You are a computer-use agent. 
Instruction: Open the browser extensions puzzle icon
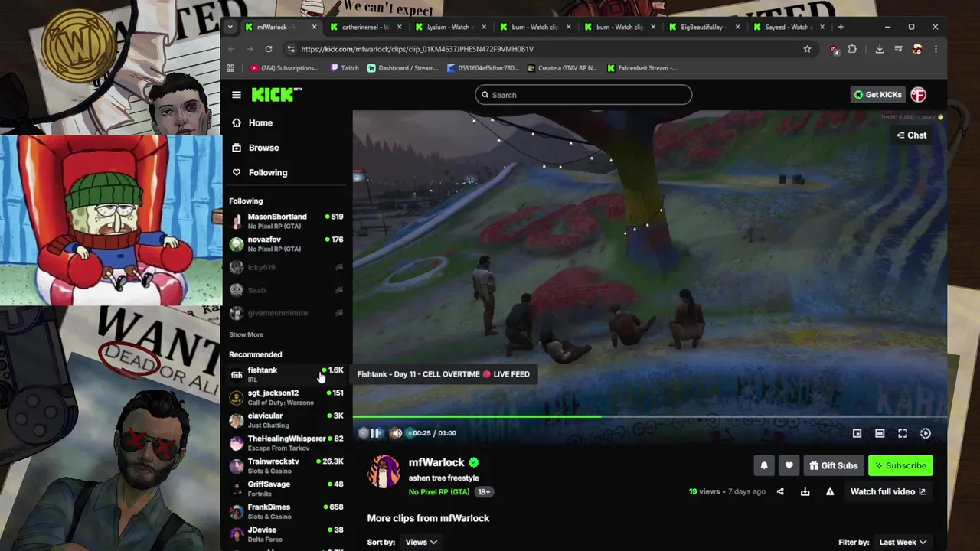click(x=852, y=49)
